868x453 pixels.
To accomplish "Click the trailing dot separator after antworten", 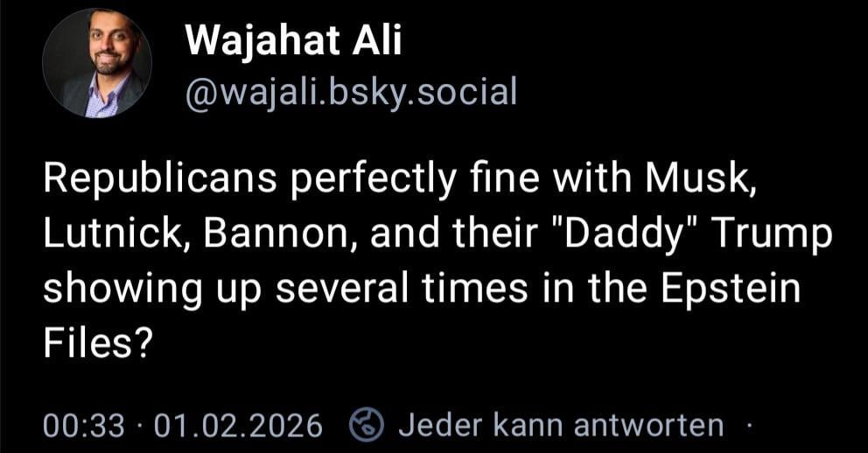I will pyautogui.click(x=749, y=426).
